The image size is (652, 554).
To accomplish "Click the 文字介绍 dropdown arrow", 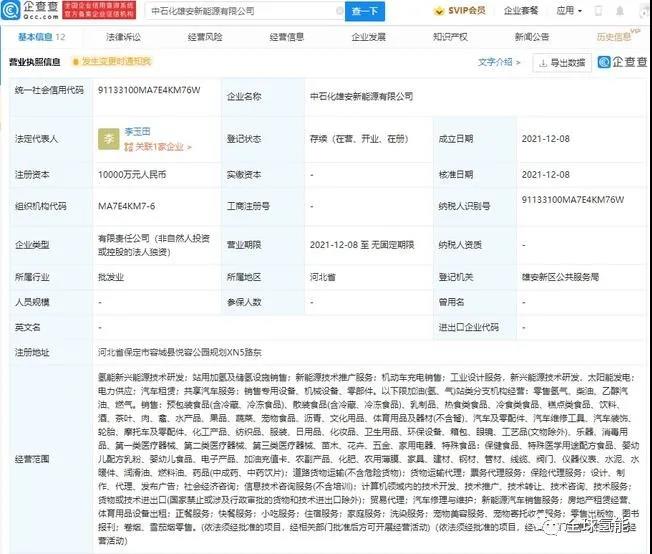I will (519, 62).
